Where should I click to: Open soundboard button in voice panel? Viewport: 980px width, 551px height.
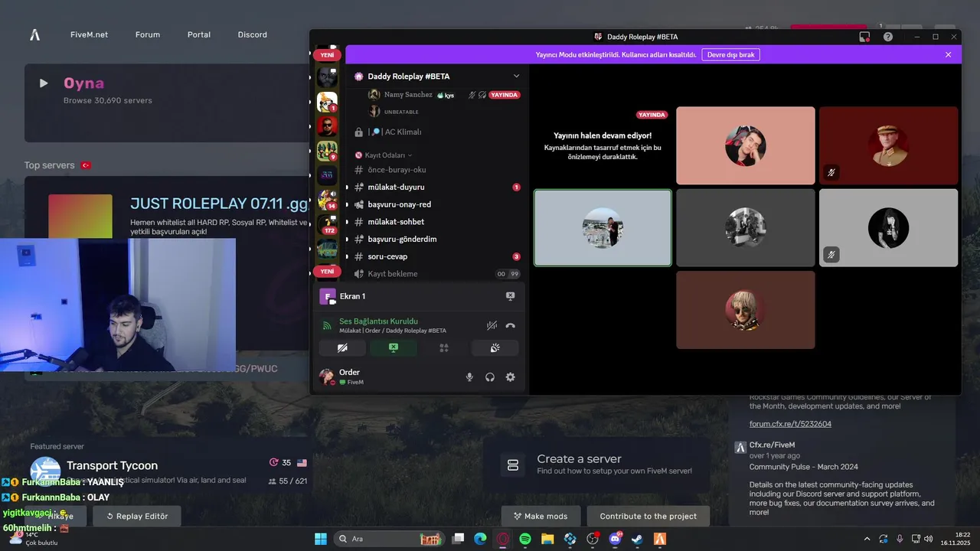click(495, 347)
